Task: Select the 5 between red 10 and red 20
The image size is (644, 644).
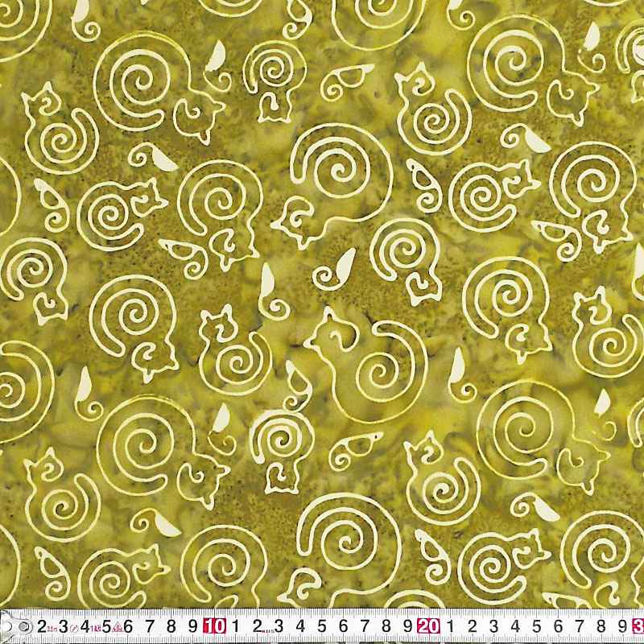Action: click(322, 626)
